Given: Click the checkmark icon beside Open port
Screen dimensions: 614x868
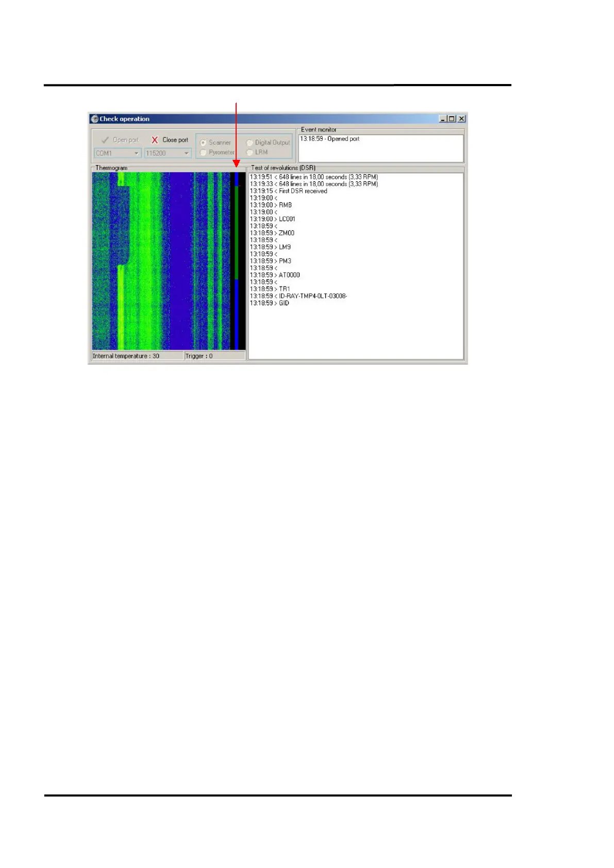Looking at the screenshot, I should pos(105,140).
